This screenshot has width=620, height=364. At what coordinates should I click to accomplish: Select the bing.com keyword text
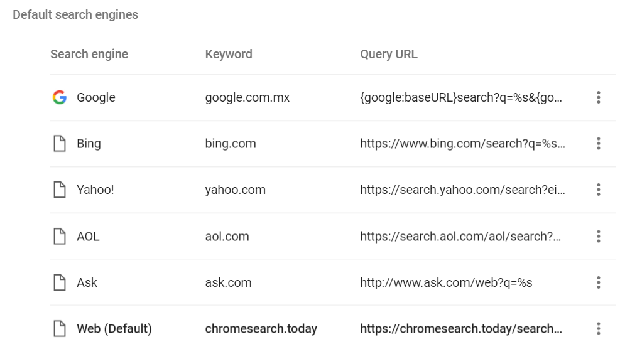coord(231,144)
